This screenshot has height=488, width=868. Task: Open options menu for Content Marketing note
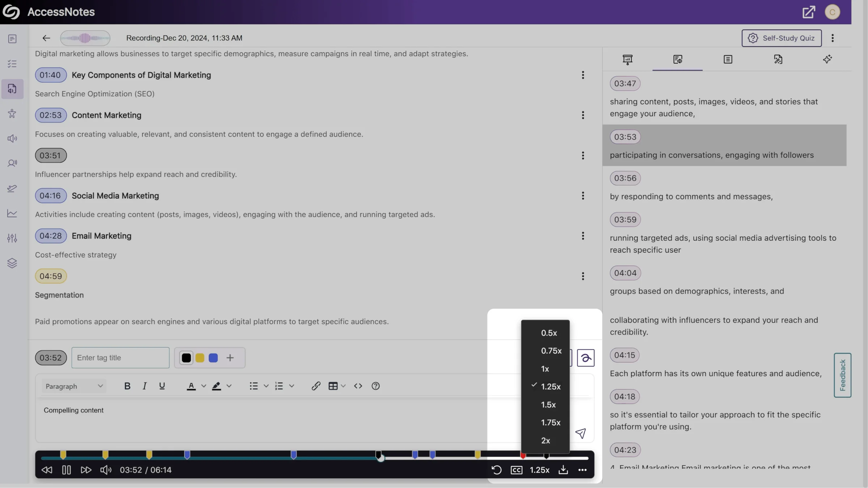583,115
